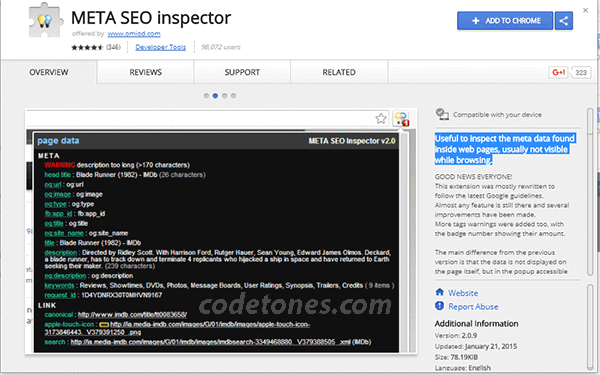The image size is (600, 375).
Task: Click the red WARNING description too long text
Action: [117, 165]
